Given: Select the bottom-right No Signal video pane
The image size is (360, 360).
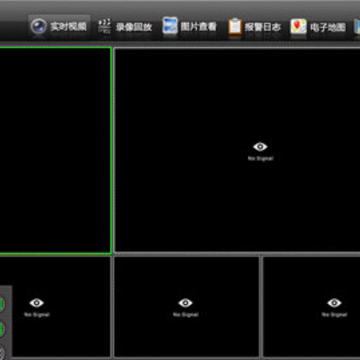Looking at the screenshot, I should tap(311, 307).
